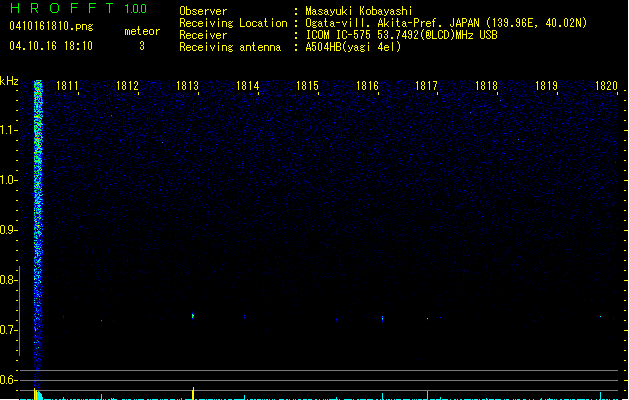Click the 1815 time marker

pyautogui.click(x=307, y=86)
